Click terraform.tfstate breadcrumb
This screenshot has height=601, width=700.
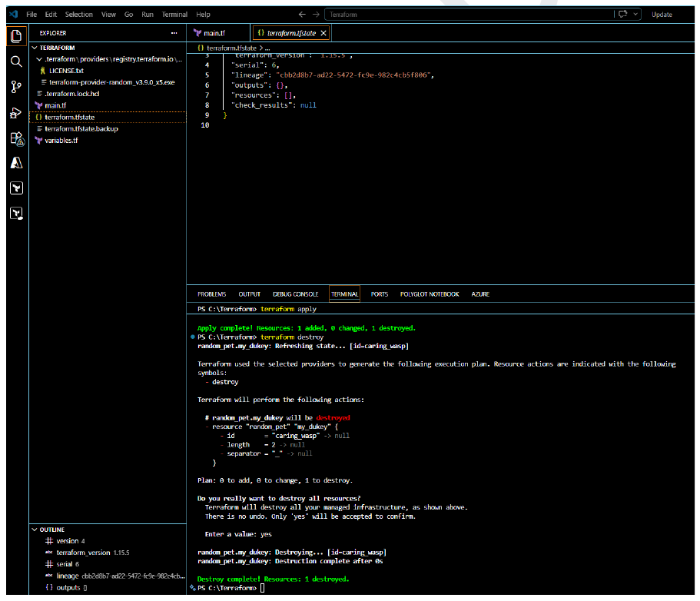tap(231, 48)
